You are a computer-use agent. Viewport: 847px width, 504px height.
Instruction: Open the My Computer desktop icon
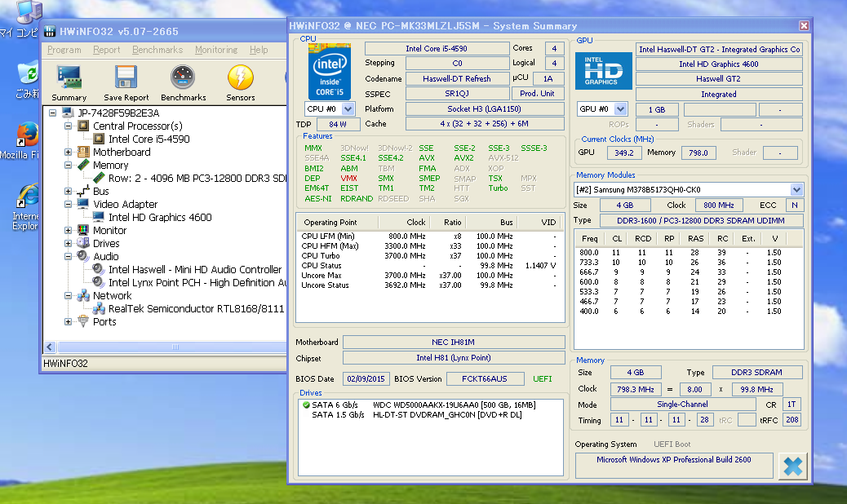coord(28,11)
